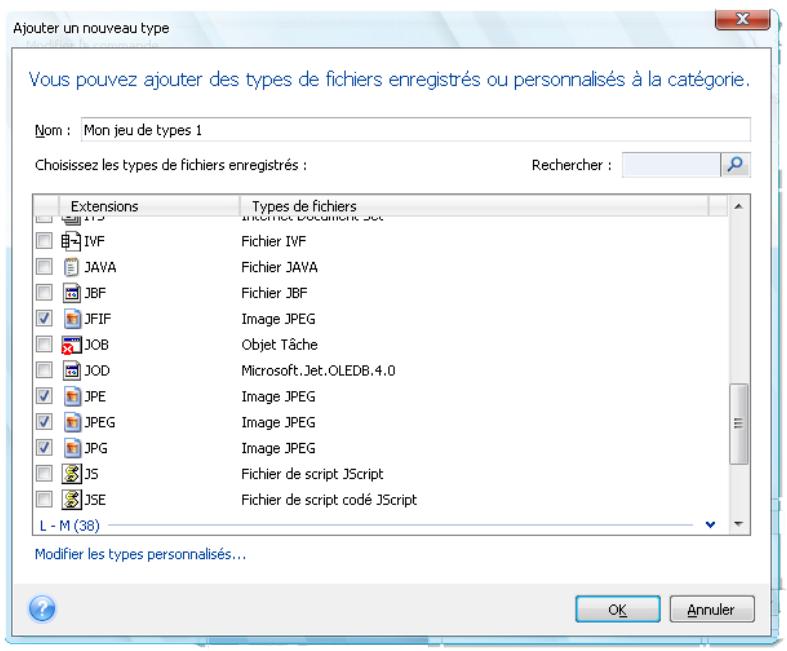The image size is (787, 651).
Task: Check the JAVA extension checkbox
Action: tap(44, 267)
